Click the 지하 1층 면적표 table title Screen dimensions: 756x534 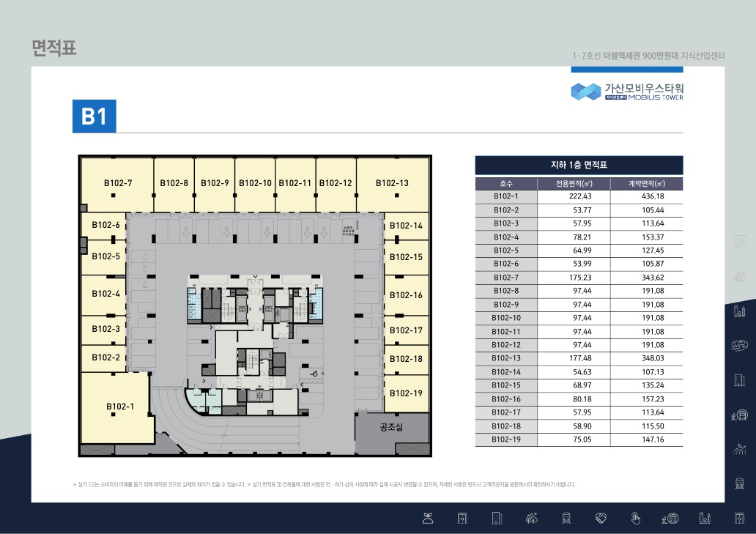tap(579, 165)
